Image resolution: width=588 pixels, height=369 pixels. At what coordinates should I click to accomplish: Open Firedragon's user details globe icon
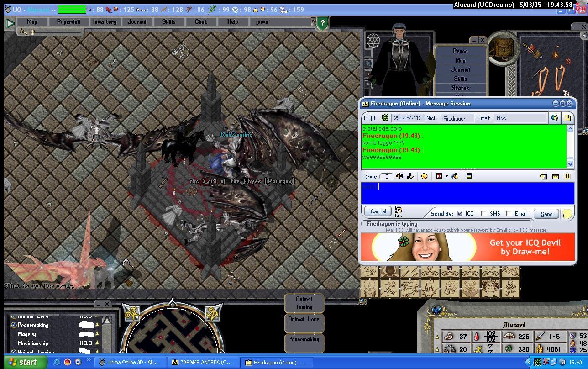click(x=554, y=118)
